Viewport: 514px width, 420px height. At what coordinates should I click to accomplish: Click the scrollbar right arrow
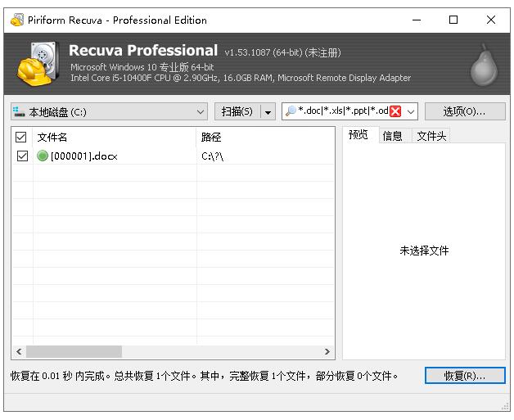pos(327,352)
